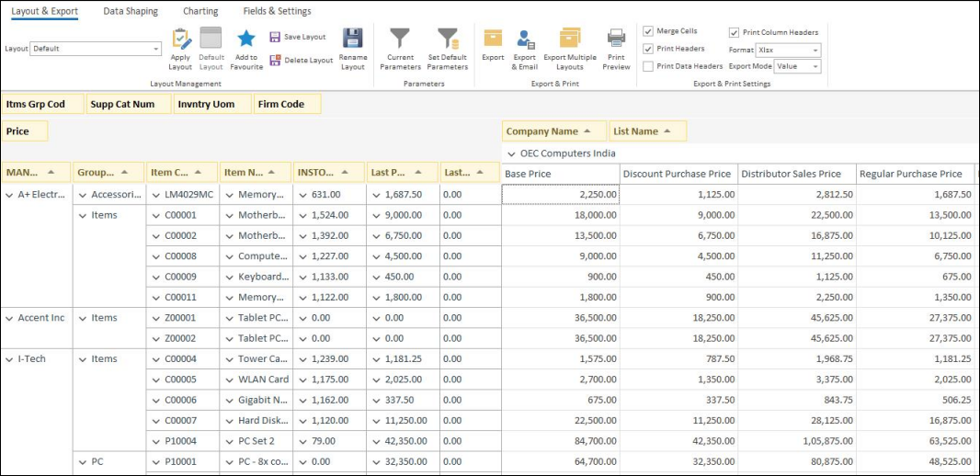Image resolution: width=980 pixels, height=476 pixels.
Task: Open Current Parameters filter icon
Action: (400, 39)
